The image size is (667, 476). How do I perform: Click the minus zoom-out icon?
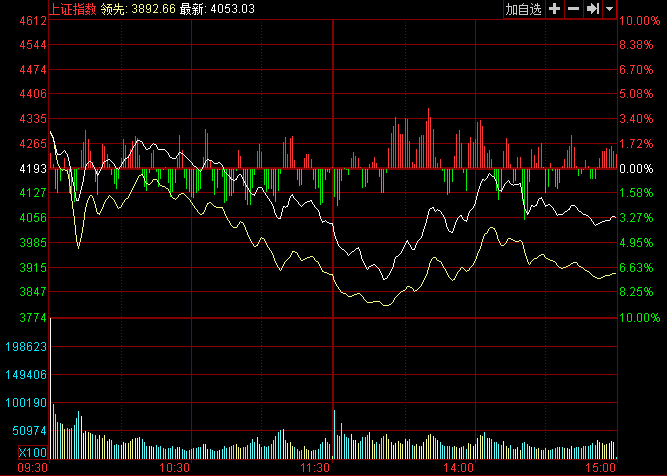click(x=573, y=9)
